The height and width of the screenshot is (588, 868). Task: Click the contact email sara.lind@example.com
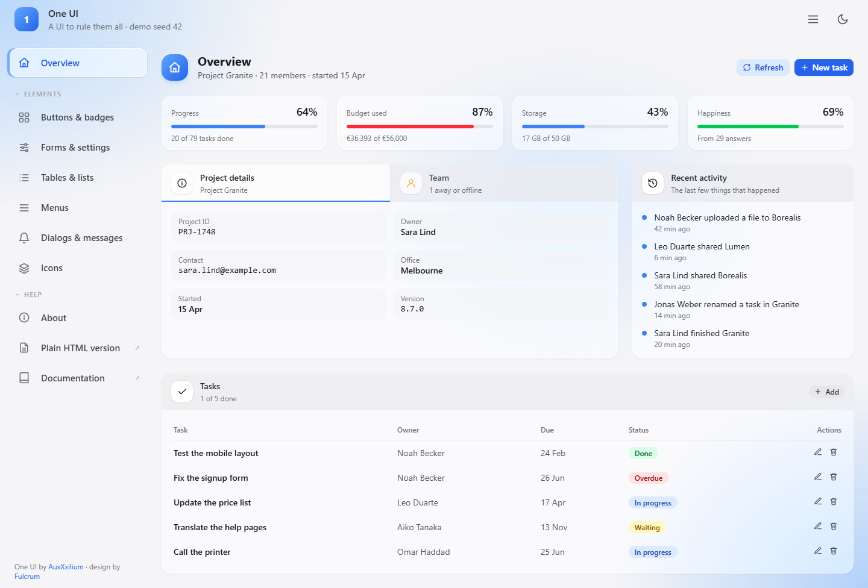pyautogui.click(x=227, y=271)
